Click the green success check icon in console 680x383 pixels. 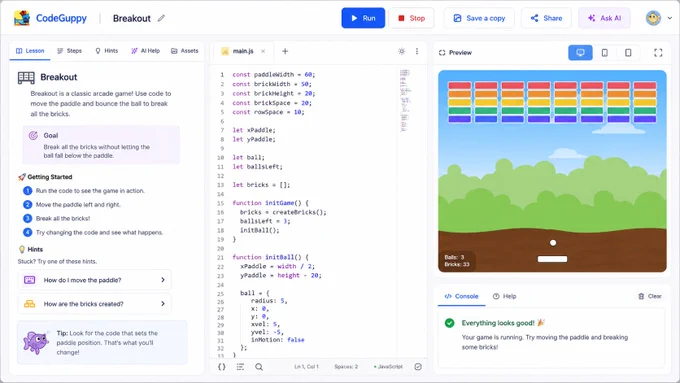pos(450,323)
